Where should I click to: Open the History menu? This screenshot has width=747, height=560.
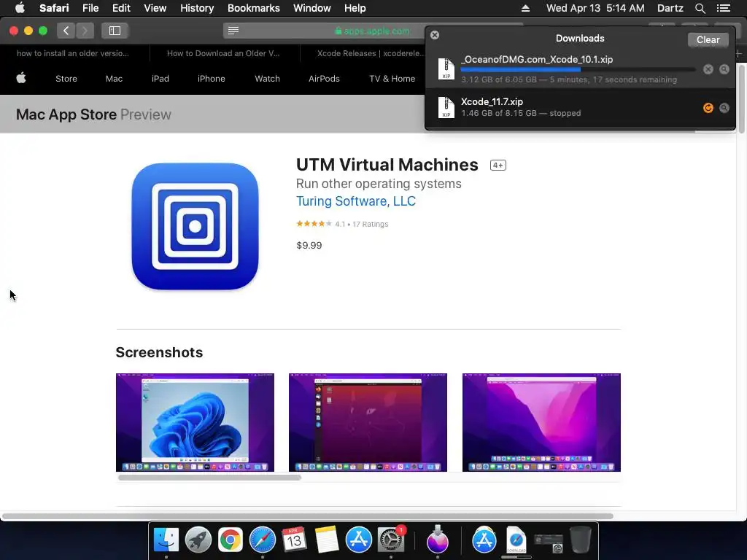(197, 8)
